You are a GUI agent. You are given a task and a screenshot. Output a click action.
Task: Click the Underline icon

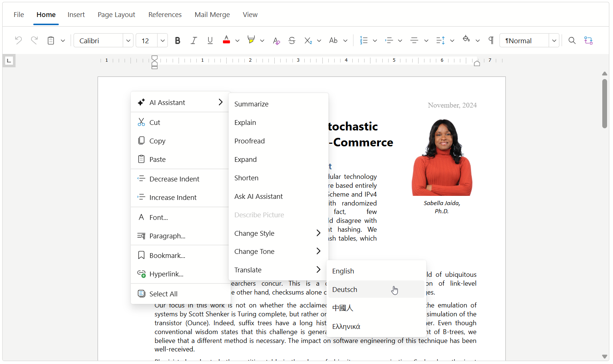tap(210, 40)
